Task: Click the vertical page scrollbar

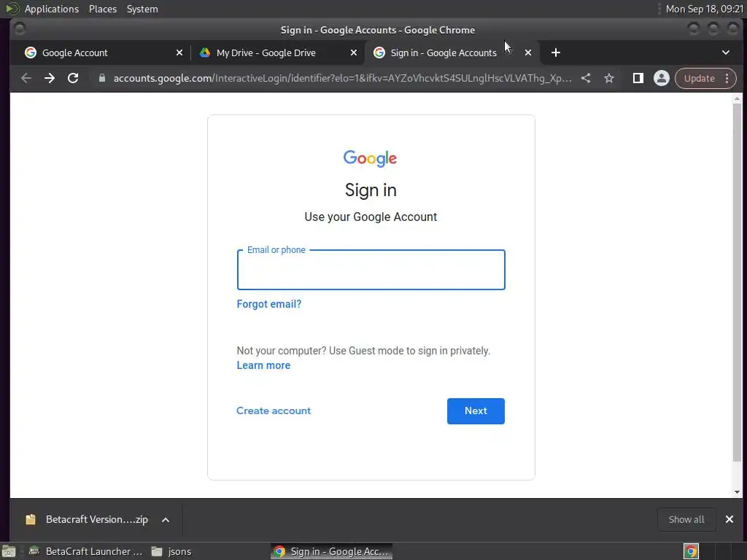Action: pos(737,283)
